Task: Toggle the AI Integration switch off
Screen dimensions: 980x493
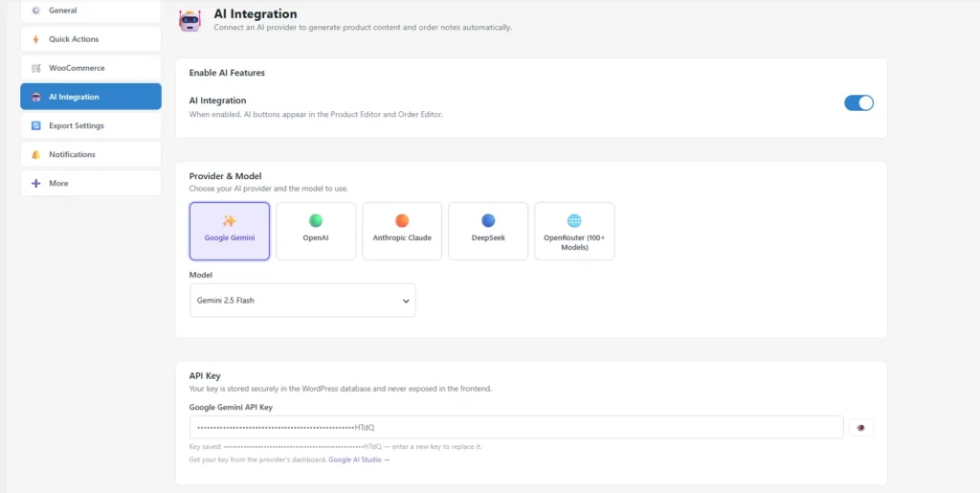Action: 858,103
